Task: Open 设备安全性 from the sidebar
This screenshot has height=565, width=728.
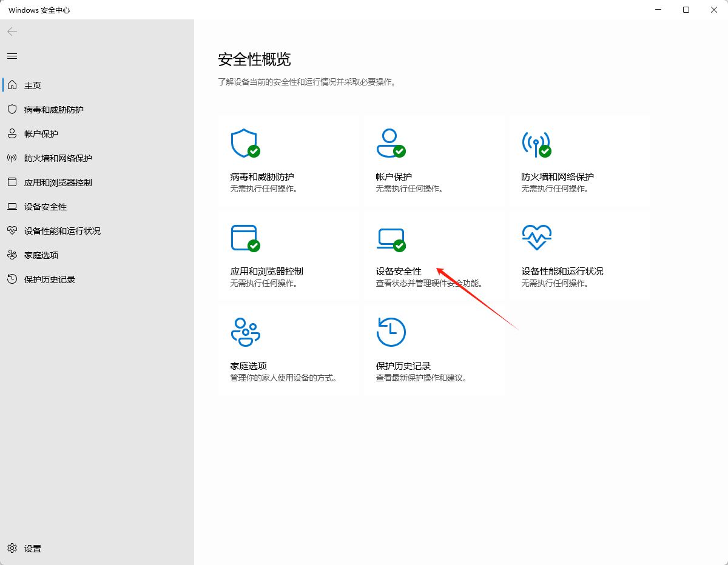Action: tap(97, 207)
